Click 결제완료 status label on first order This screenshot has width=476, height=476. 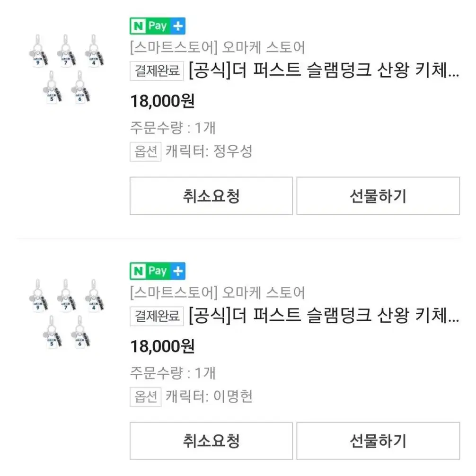157,71
